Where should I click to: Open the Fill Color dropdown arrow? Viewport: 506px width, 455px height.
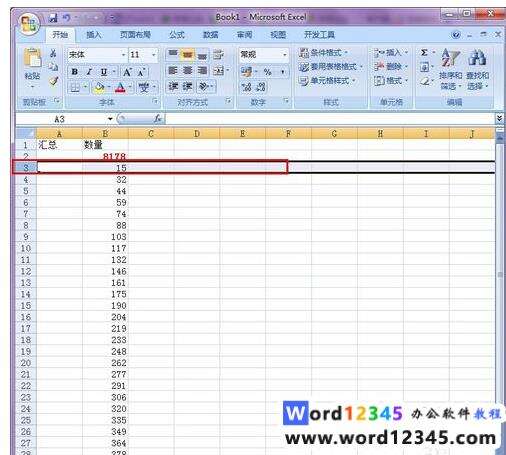coord(109,88)
